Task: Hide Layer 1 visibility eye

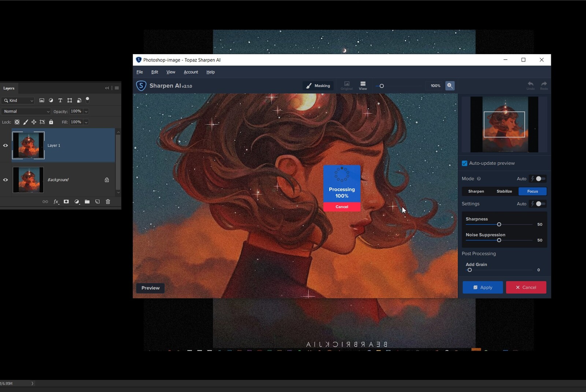Action: pos(5,146)
